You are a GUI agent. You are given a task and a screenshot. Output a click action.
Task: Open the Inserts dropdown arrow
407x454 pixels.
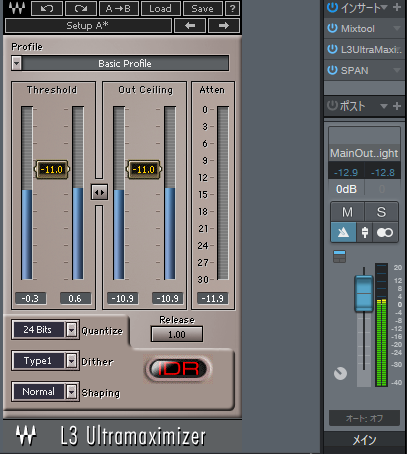(384, 7)
